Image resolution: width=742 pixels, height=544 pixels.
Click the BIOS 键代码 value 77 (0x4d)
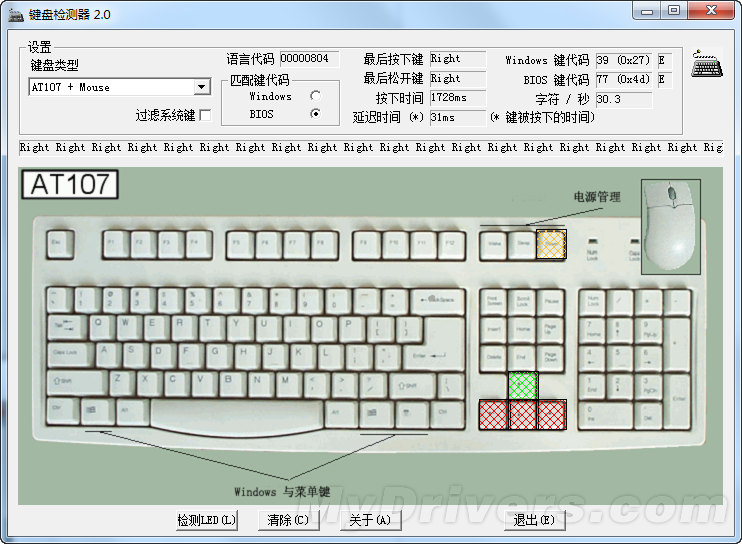(624, 79)
